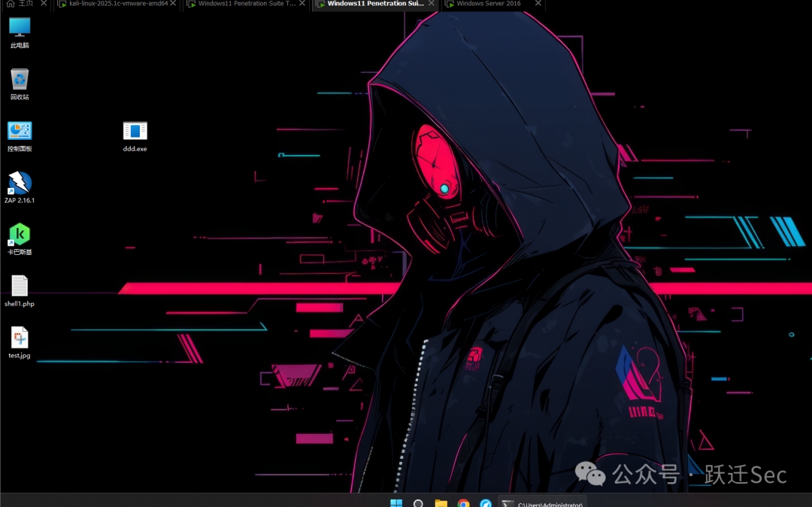Select the 回收站 recycle bin icon
The height and width of the screenshot is (507, 812).
20,84
